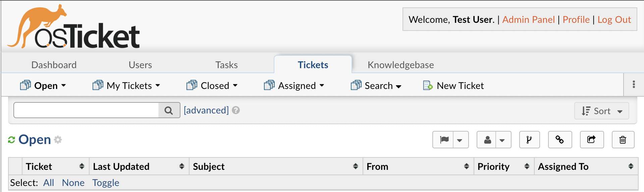Switch to the Dashboard tab
This screenshot has width=644, height=192.
[54, 65]
